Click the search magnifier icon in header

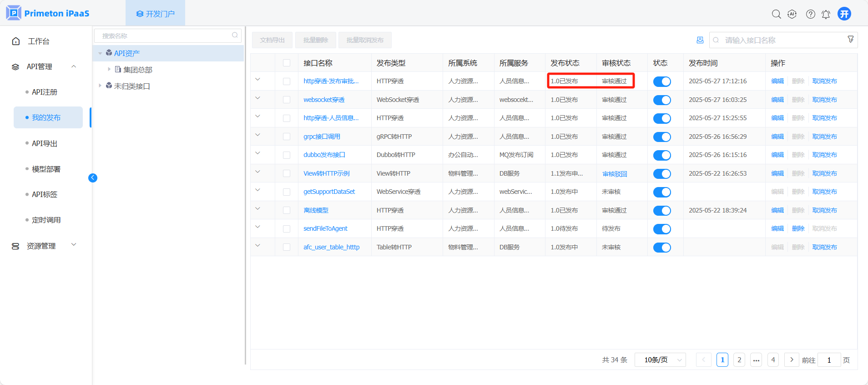[x=776, y=14]
